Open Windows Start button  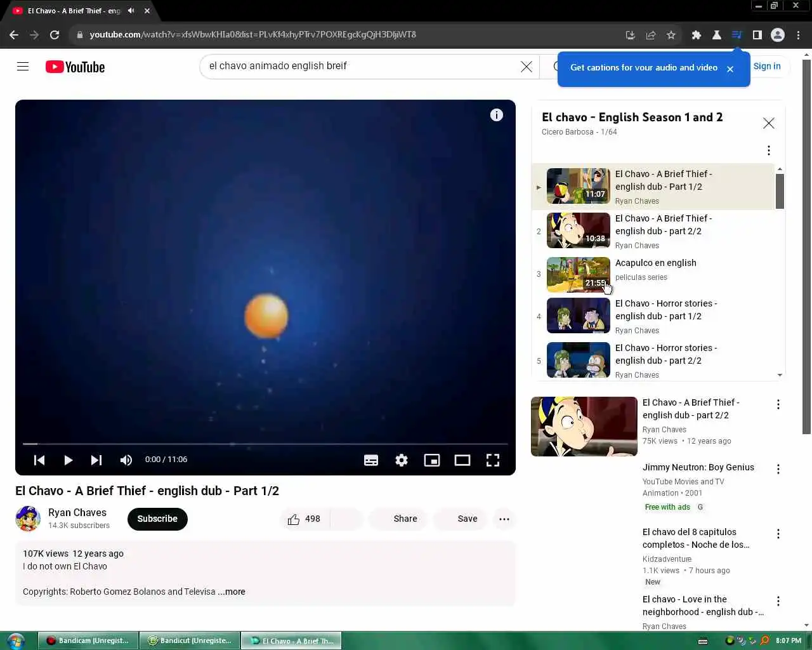15,640
